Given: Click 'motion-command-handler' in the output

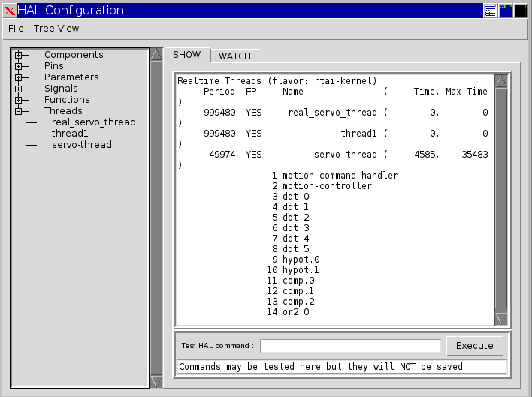Looking at the screenshot, I should tap(340, 176).
